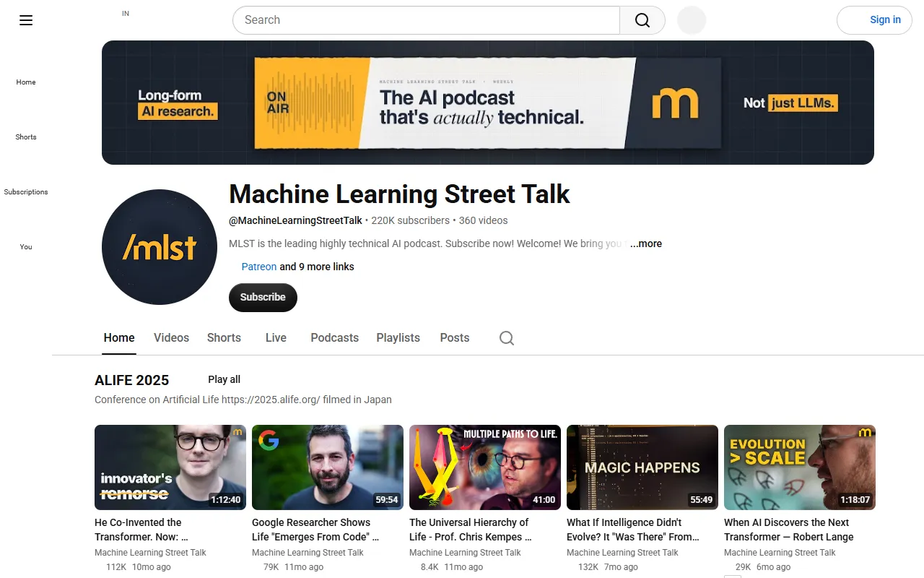Image resolution: width=924 pixels, height=578 pixels.
Task: Click the "360 videos" count text
Action: point(483,220)
